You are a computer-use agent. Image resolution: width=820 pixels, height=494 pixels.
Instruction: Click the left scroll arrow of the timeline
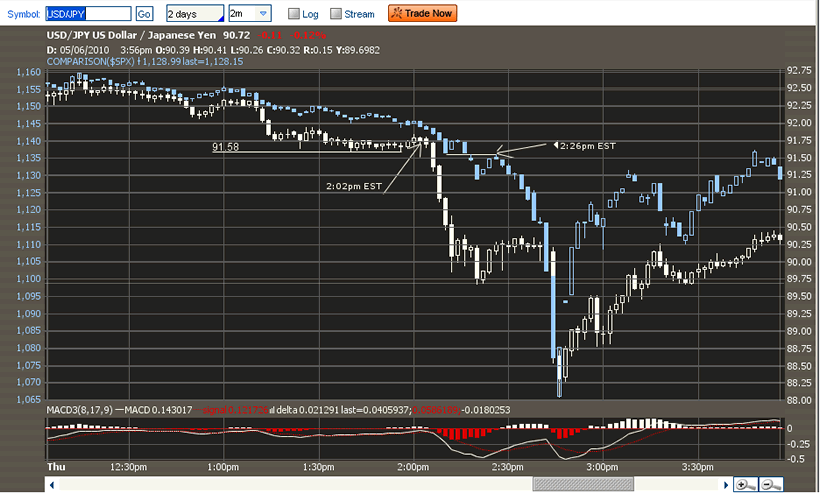(x=52, y=485)
